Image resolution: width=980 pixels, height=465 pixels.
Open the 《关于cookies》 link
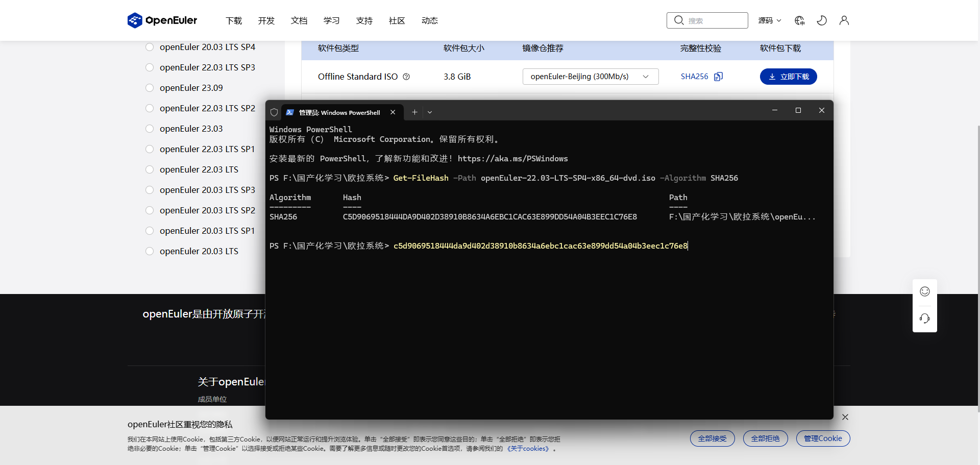click(528, 449)
